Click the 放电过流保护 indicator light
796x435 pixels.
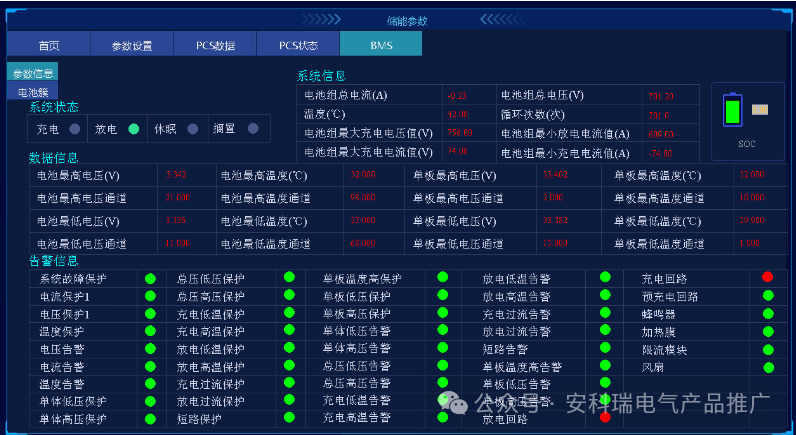click(289, 399)
